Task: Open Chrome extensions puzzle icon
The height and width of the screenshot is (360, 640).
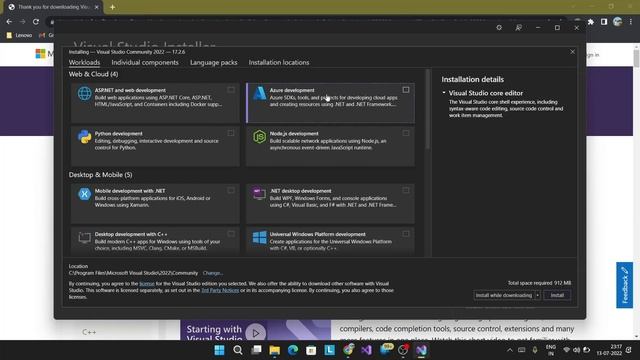Action: click(591, 22)
